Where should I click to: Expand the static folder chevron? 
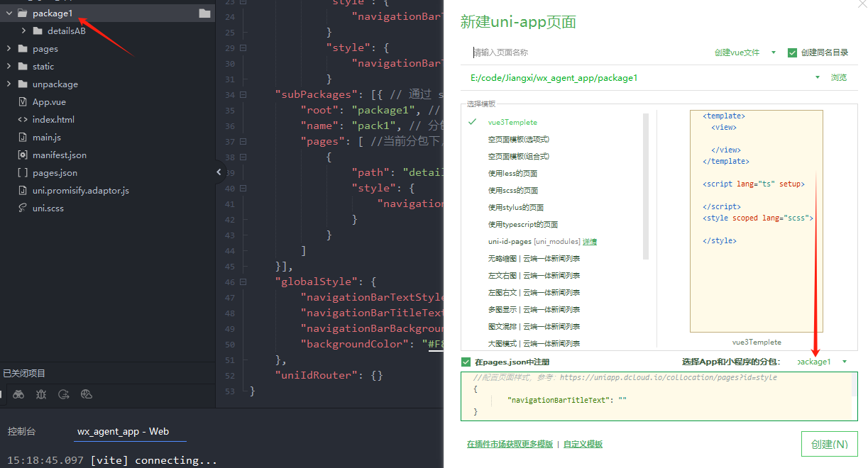(9, 67)
